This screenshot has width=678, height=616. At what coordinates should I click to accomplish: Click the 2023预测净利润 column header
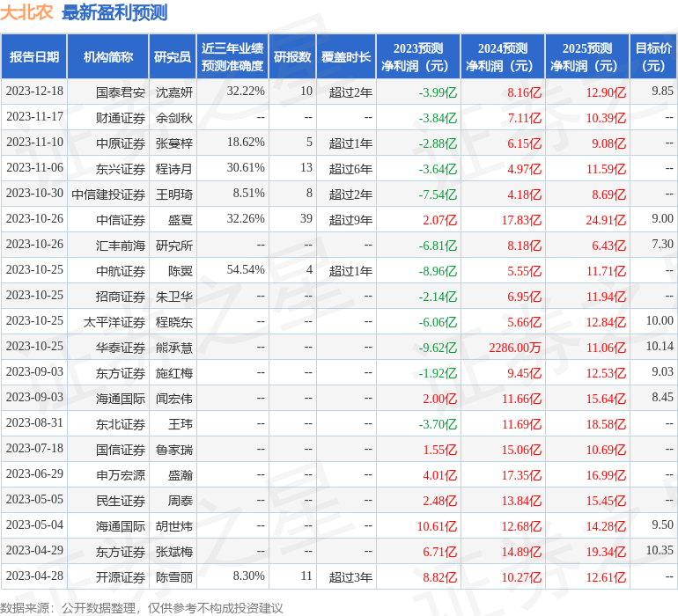tap(417, 57)
